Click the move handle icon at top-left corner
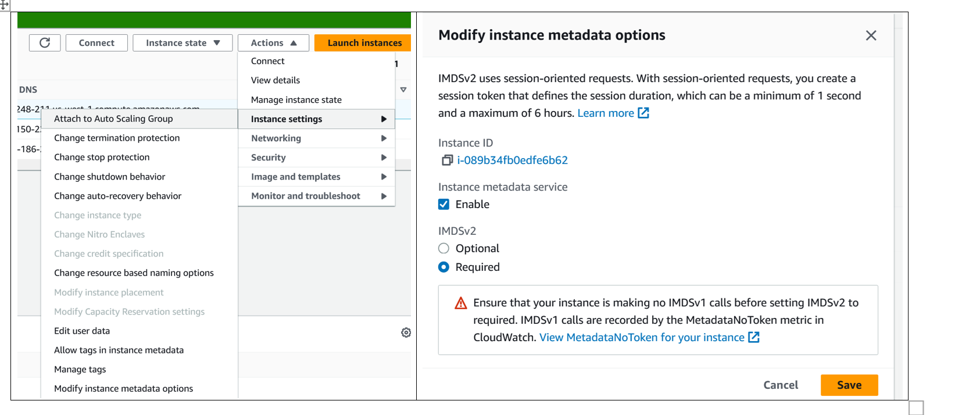Image resolution: width=980 pixels, height=415 pixels. point(5,5)
